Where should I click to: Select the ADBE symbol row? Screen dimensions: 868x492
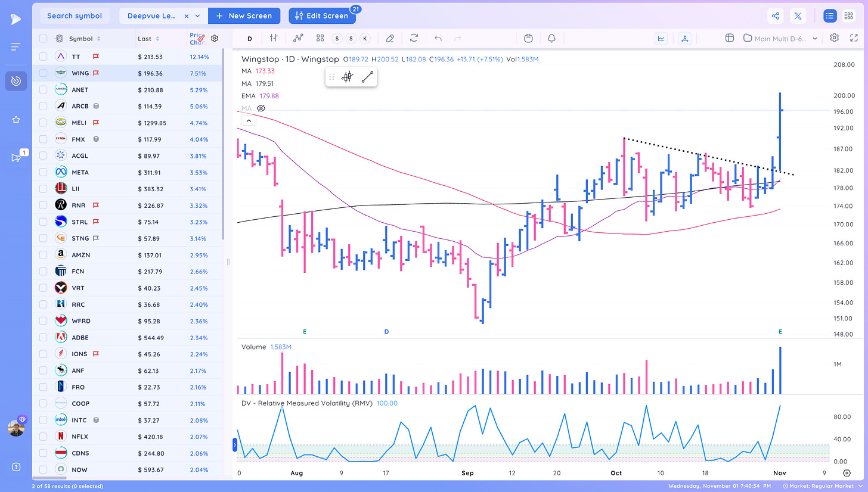tap(128, 337)
